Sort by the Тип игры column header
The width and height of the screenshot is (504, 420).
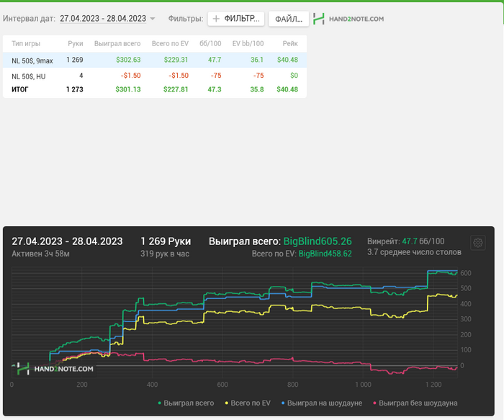tap(26, 43)
